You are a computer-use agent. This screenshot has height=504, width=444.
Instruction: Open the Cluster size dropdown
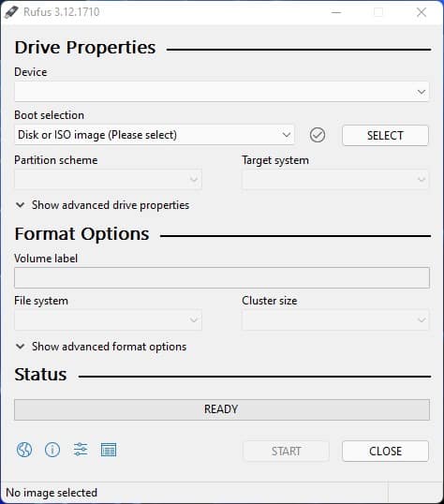coord(335,319)
